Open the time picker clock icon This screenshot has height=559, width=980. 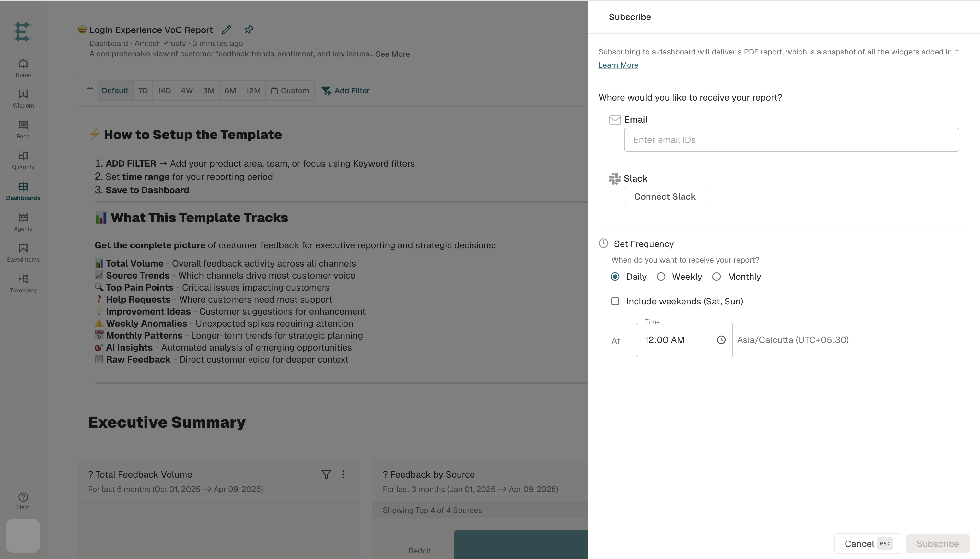pos(721,340)
